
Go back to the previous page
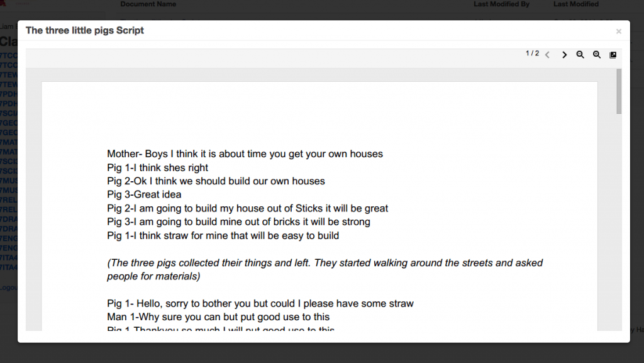548,55
